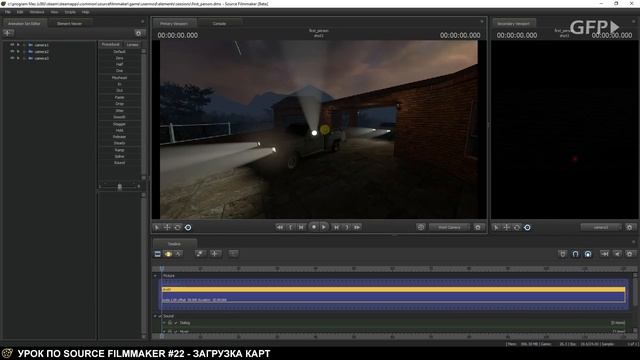Expand camera1 tree arrow
Image resolution: width=640 pixels, height=360 pixels.
(x=18, y=45)
